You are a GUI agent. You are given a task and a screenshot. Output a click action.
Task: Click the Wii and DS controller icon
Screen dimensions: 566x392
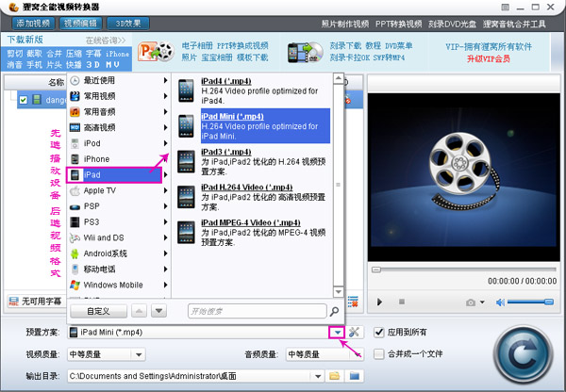[75, 237]
